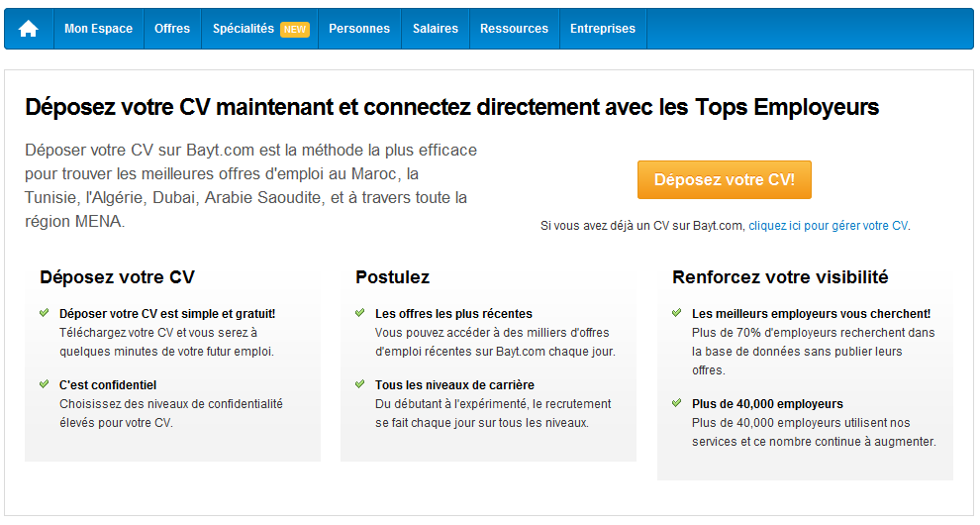Click Les meilleurs employeurs vous cherchent! title
This screenshot has width=980, height=525.
[812, 314]
